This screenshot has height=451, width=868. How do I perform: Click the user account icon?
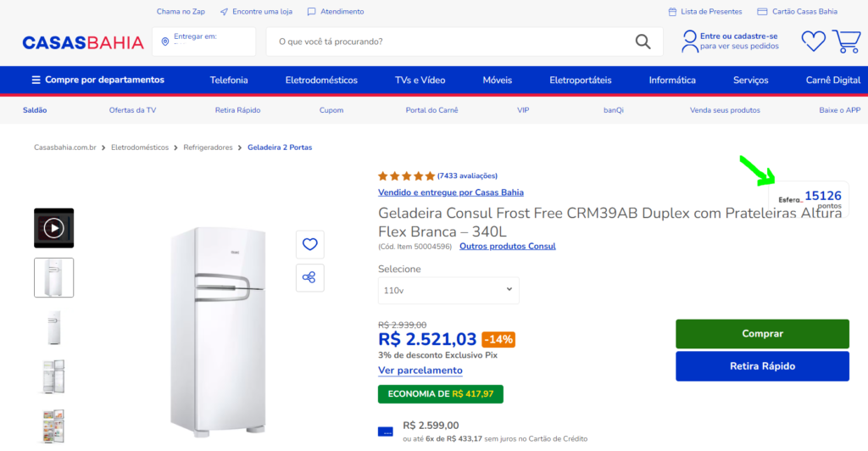pos(690,41)
